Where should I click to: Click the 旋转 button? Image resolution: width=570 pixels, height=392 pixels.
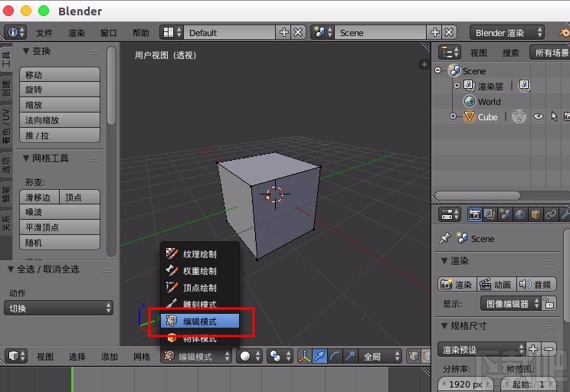click(x=60, y=90)
